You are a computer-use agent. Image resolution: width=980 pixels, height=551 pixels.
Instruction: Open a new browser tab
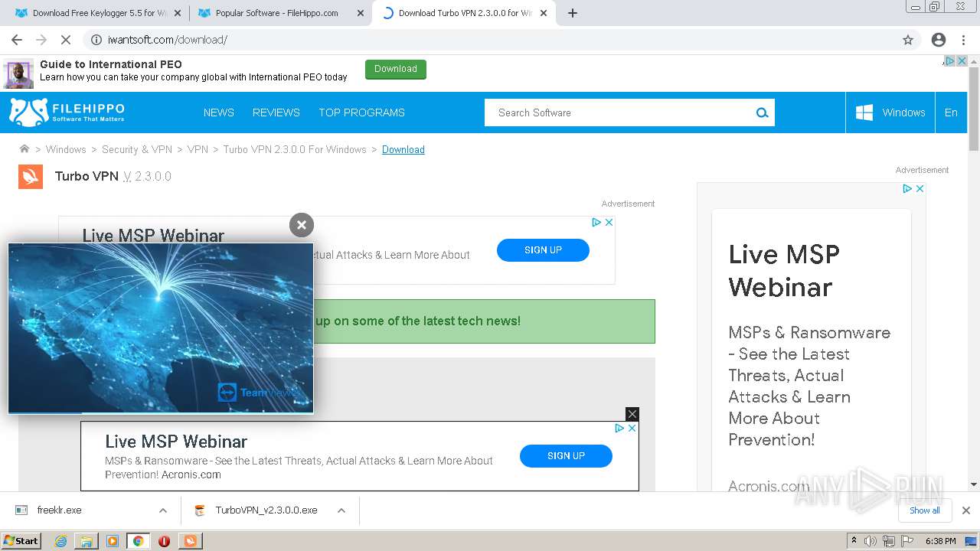572,13
